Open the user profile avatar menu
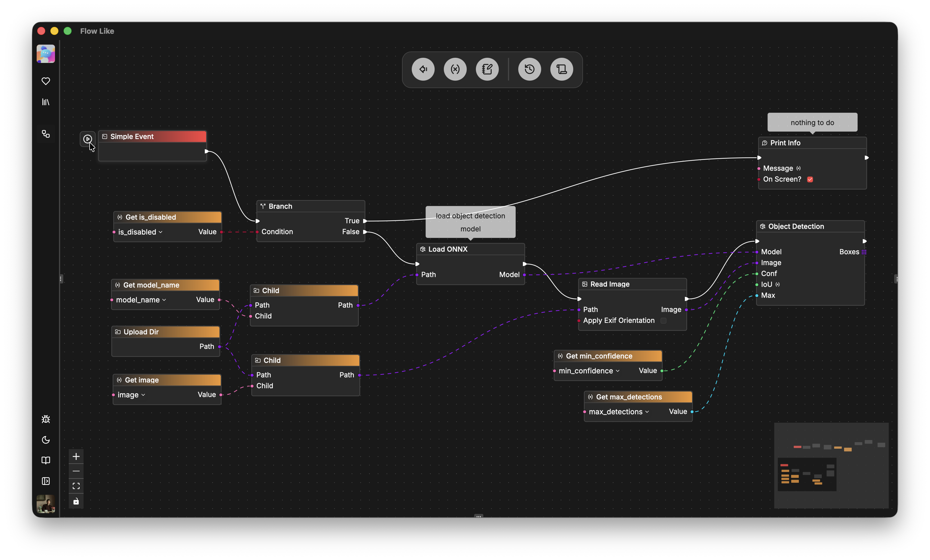This screenshot has width=930, height=560. point(46,504)
